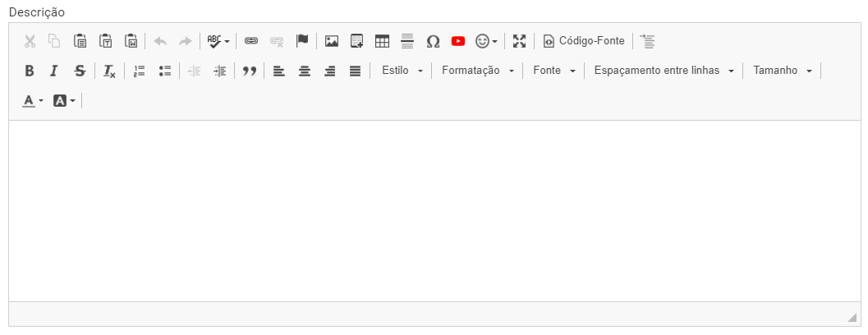Maximize the editor to fullscreen
Image resolution: width=868 pixels, height=335 pixels.
519,41
